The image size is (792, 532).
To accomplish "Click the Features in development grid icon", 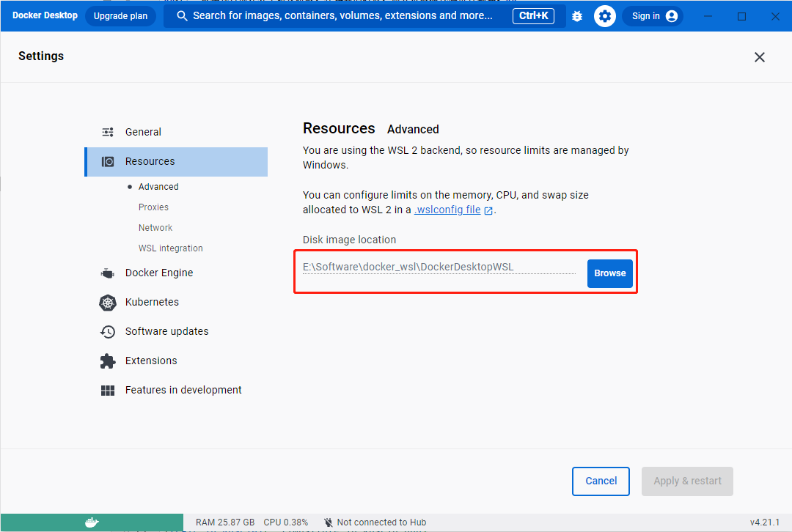I will point(108,390).
